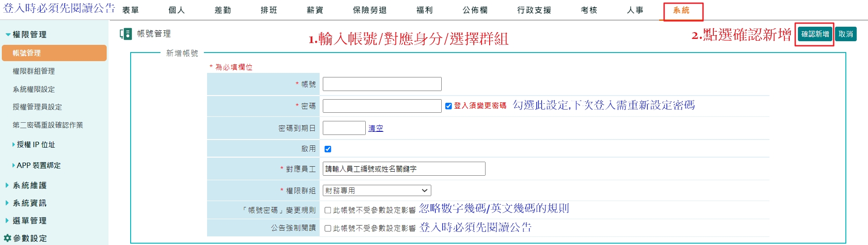Click the 帳號管理 page header icon
Image resolution: width=868 pixels, height=245 pixels.
pos(126,34)
